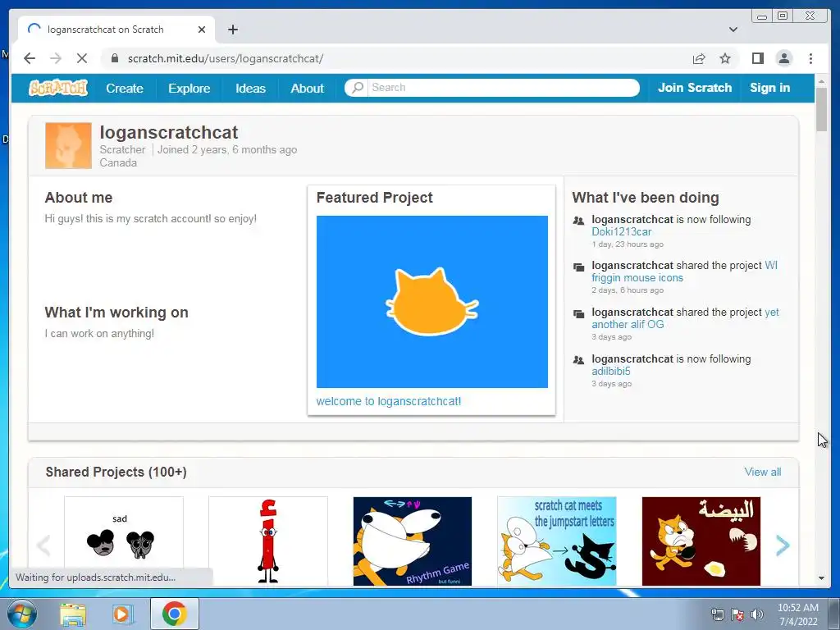The width and height of the screenshot is (840, 630).
Task: Open the Rhythm Game project thumbnail
Action: [413, 541]
